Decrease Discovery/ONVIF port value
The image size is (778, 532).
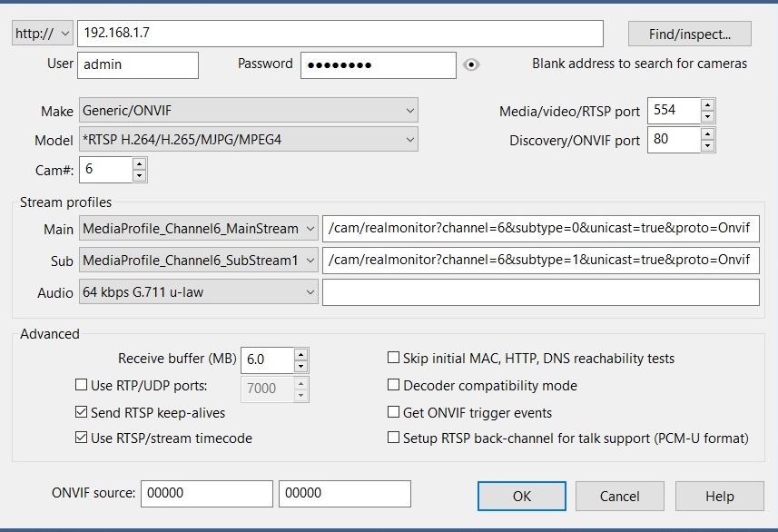(x=707, y=145)
